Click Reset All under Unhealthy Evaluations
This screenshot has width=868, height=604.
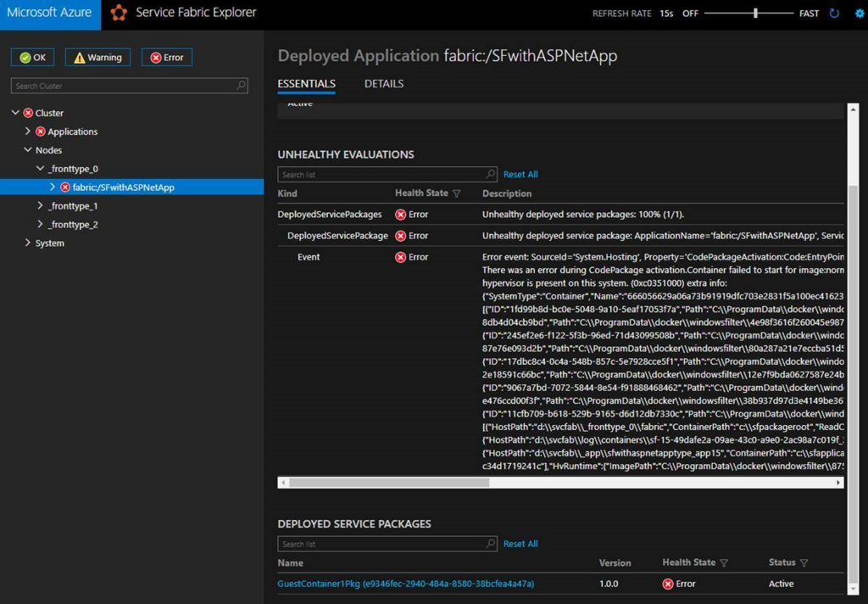[520, 175]
